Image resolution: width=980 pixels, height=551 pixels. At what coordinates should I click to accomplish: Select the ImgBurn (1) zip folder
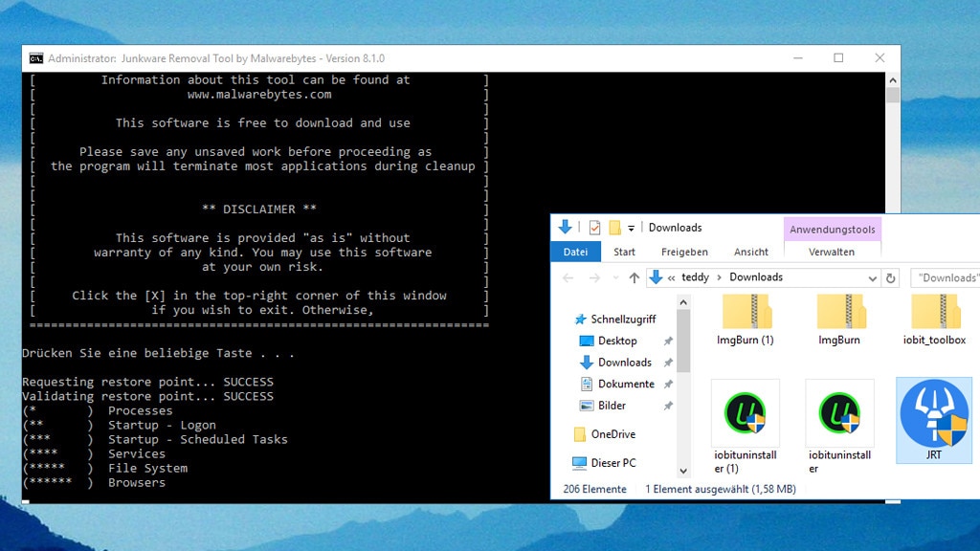tap(745, 320)
